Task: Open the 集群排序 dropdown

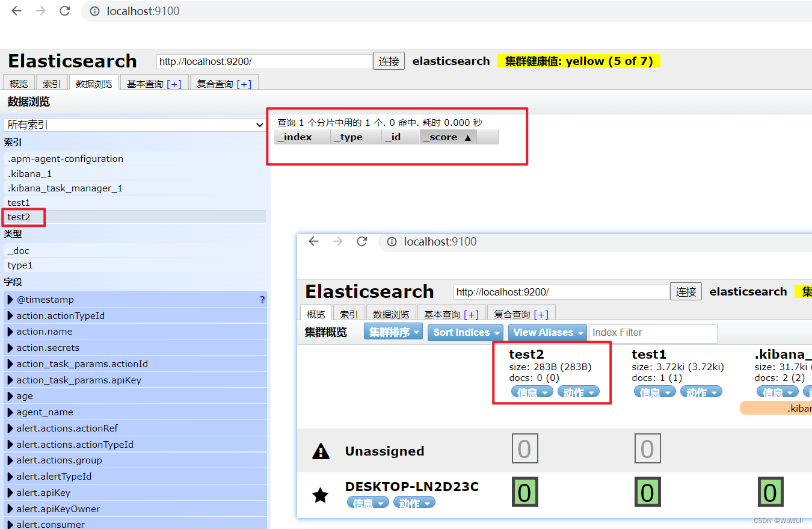Action: pyautogui.click(x=393, y=332)
